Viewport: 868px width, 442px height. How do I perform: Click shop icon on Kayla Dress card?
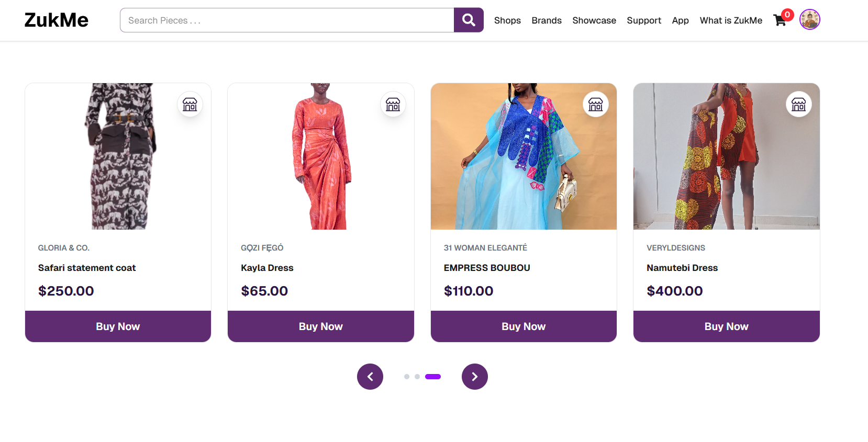[393, 105]
